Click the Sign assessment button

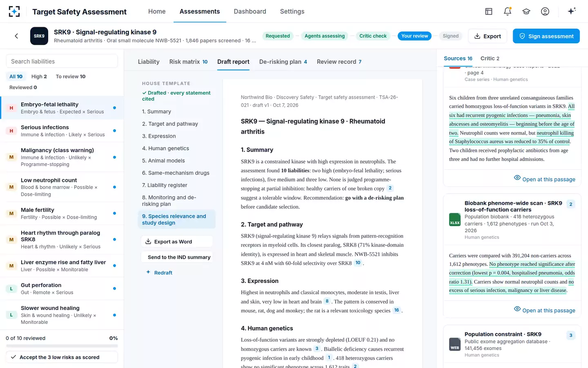coord(546,36)
